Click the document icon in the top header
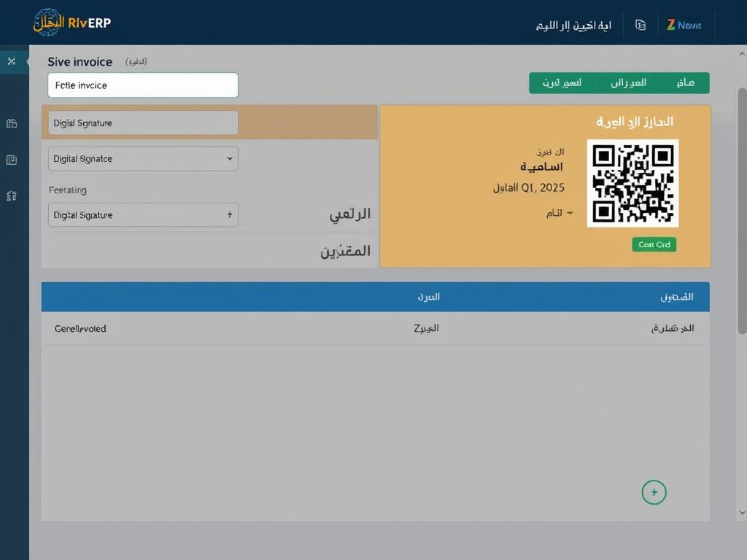 tap(640, 25)
